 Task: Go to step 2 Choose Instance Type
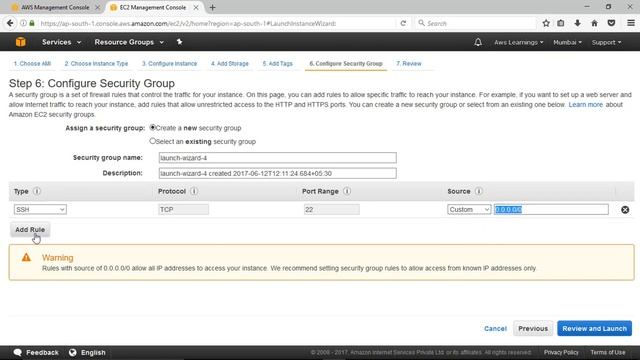click(x=96, y=64)
